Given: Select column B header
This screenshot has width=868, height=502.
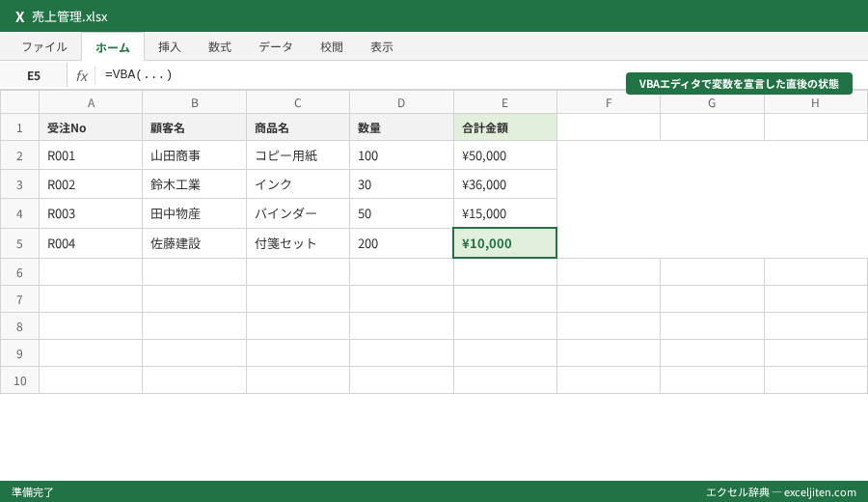Looking at the screenshot, I should tap(194, 102).
